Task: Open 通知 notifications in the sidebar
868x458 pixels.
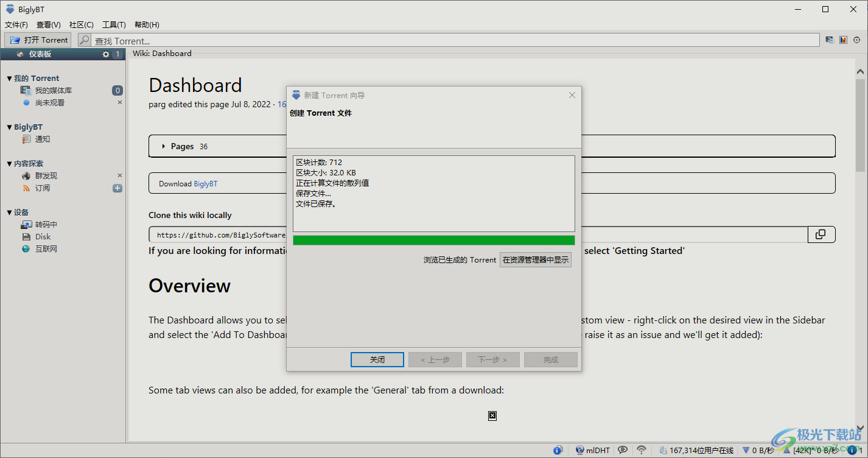Action: [42, 139]
